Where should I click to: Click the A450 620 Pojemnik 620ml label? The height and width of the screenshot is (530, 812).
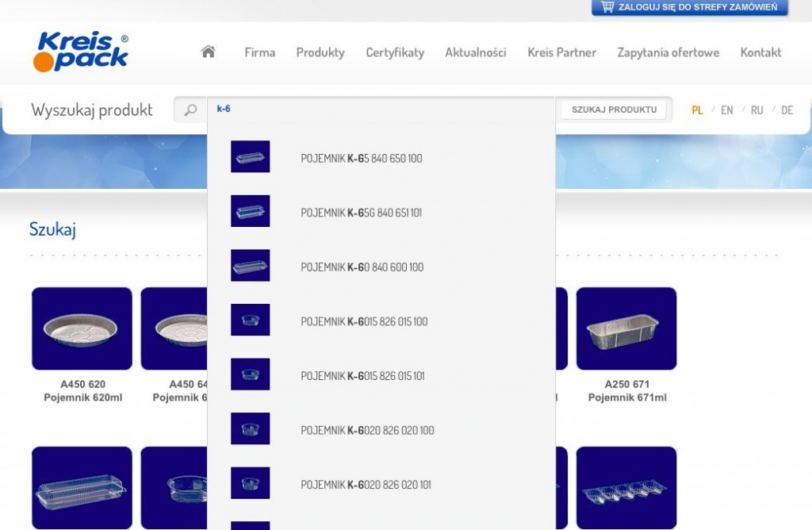click(82, 391)
